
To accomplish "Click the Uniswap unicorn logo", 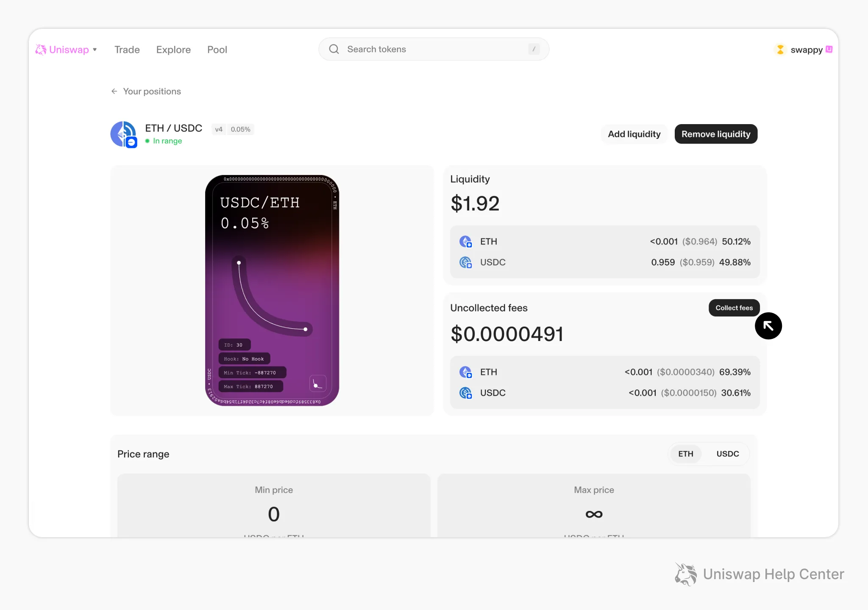I will 41,50.
